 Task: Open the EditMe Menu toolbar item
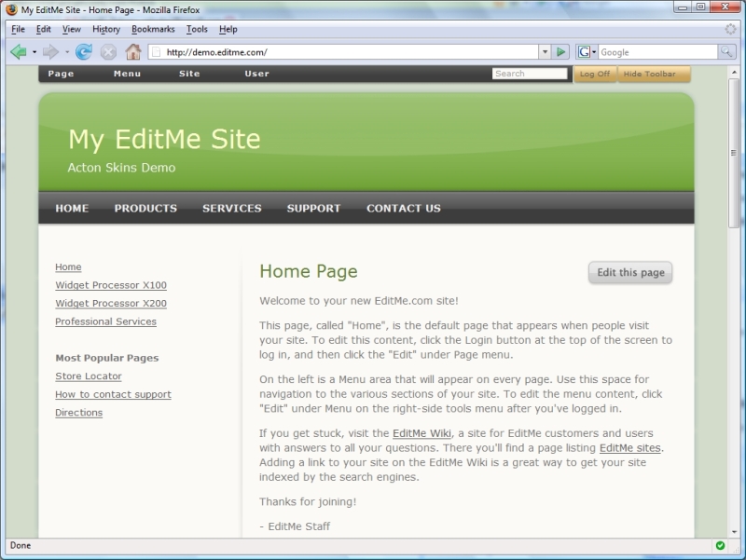point(127,74)
